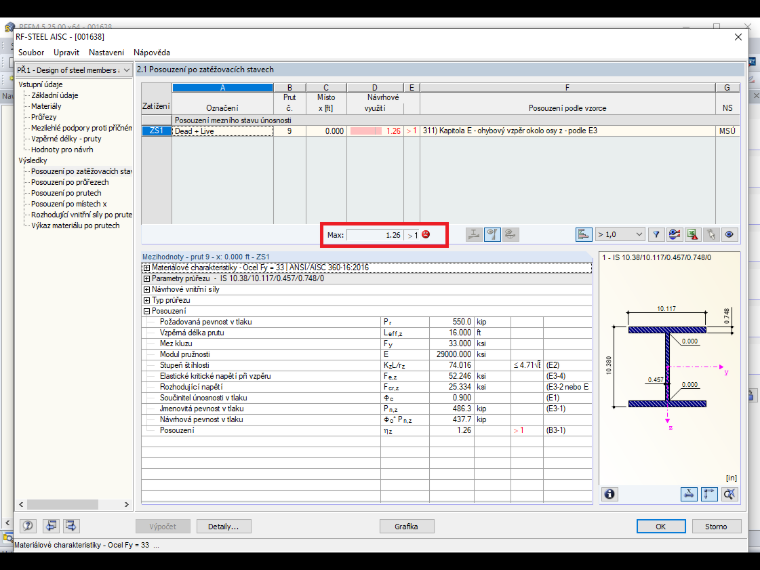Expand Typ průřezu row

(x=146, y=301)
